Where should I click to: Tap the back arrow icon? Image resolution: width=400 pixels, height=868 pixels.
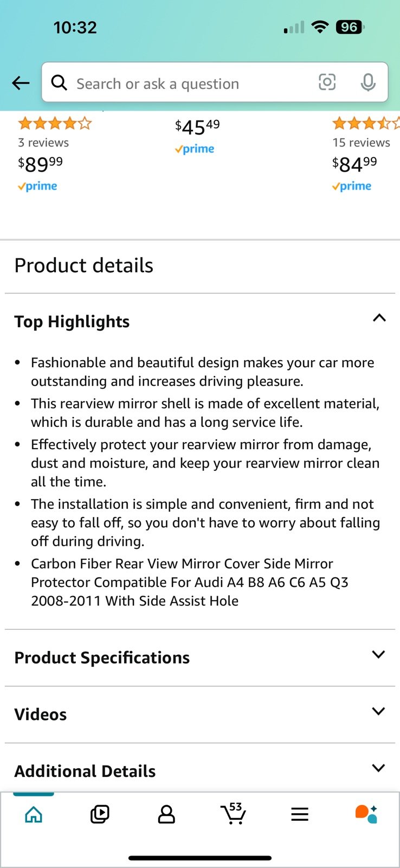21,83
